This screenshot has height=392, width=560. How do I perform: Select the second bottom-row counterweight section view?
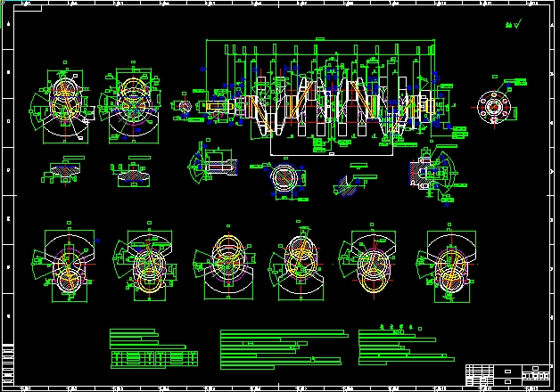pyautogui.click(x=144, y=265)
